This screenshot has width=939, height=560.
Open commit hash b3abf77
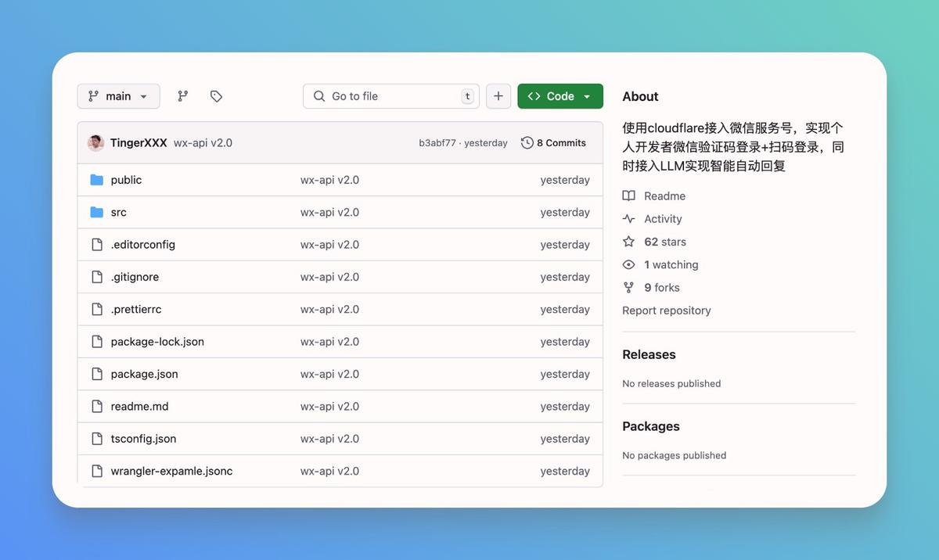437,143
